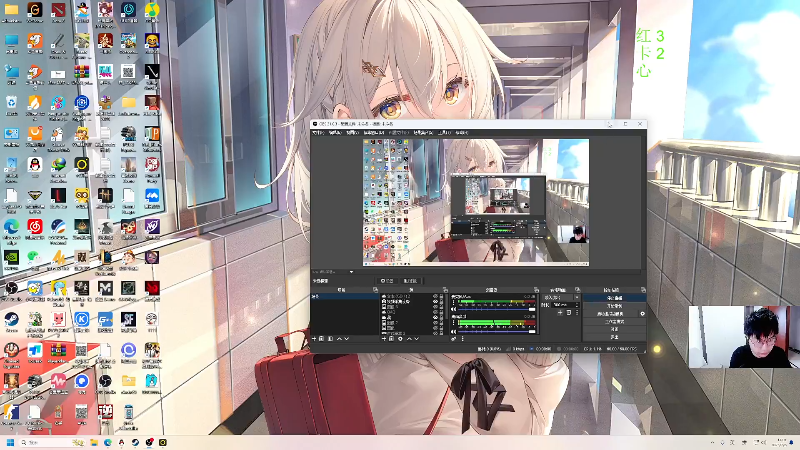Screen dimensions: 800x450
Task: Open the OBS File menu
Action: click(318, 133)
